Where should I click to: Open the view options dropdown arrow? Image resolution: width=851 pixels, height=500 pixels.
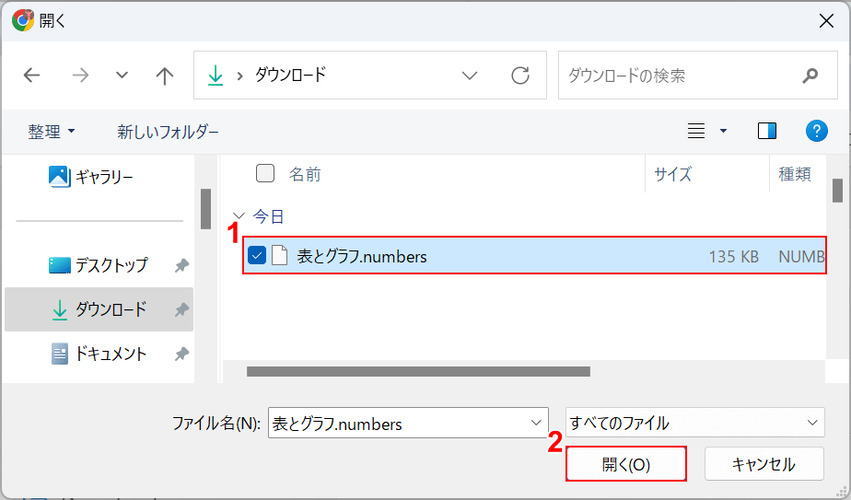point(723,131)
